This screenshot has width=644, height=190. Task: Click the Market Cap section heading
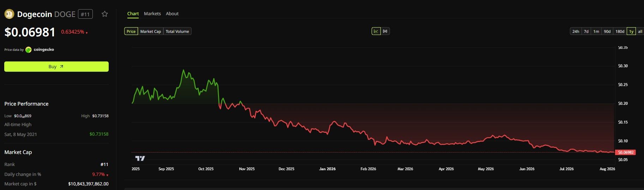pos(18,152)
